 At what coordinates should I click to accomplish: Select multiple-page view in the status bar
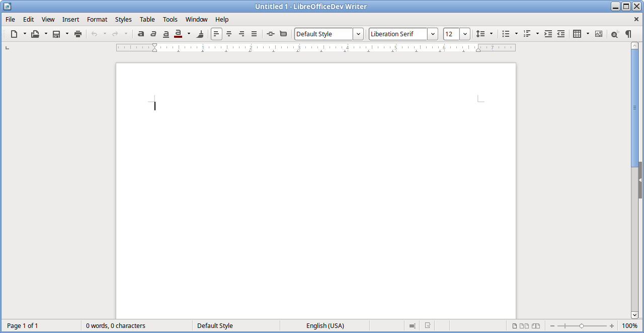(524, 326)
